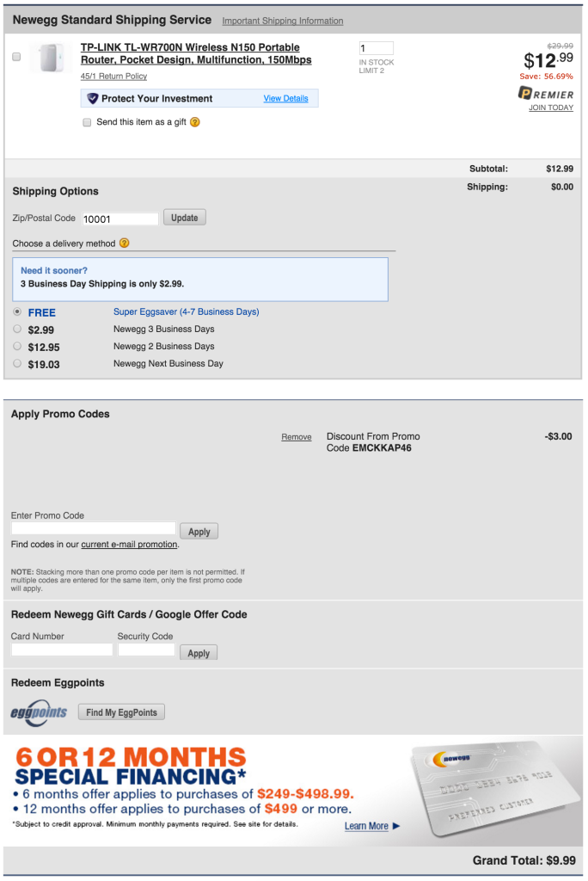588x881 pixels.
Task: Open the View Details link for protection plan
Action: coord(285,98)
